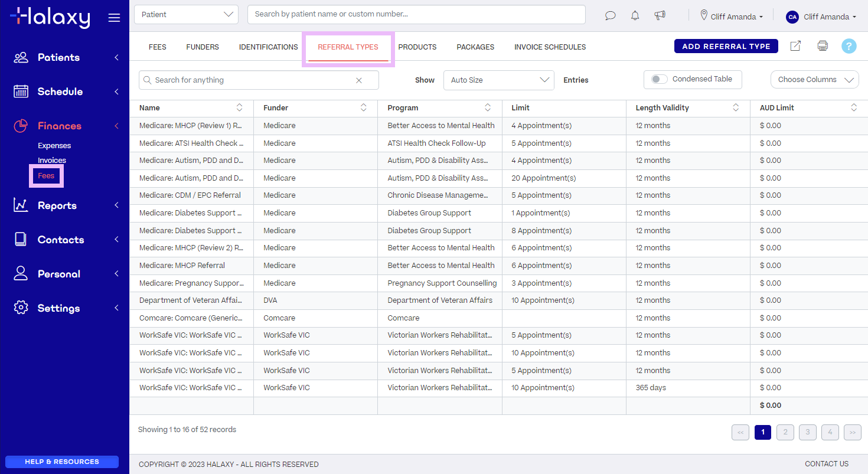Select the Referral Types tab
The width and height of the screenshot is (868, 474).
pyautogui.click(x=348, y=47)
